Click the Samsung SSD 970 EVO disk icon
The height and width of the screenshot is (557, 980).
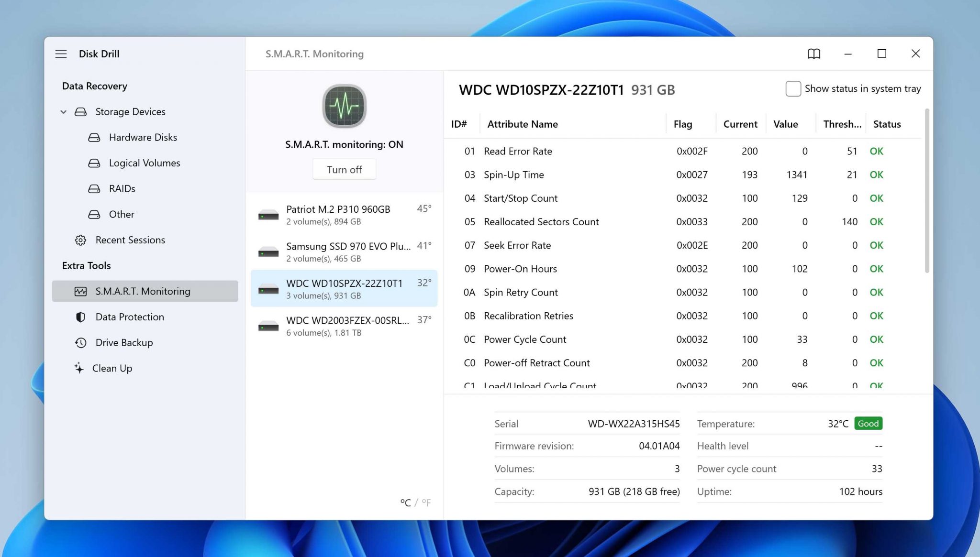[268, 252]
